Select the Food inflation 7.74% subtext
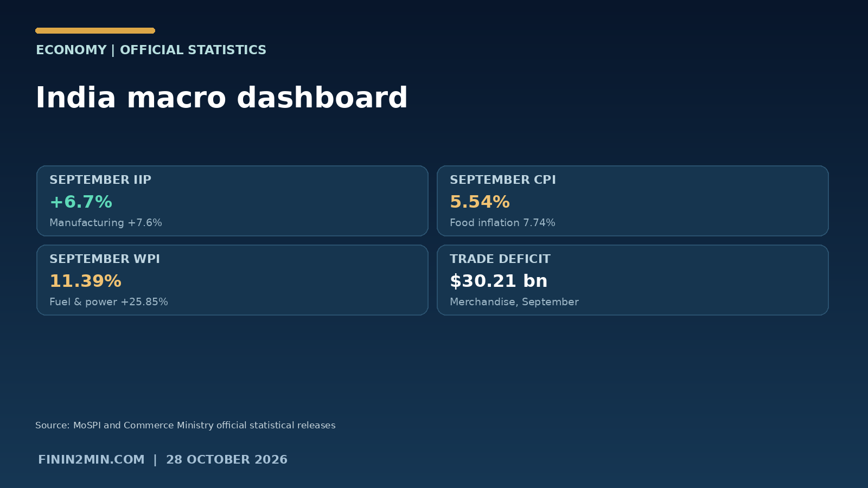Screen dimensions: 868x488 pyautogui.click(x=502, y=223)
